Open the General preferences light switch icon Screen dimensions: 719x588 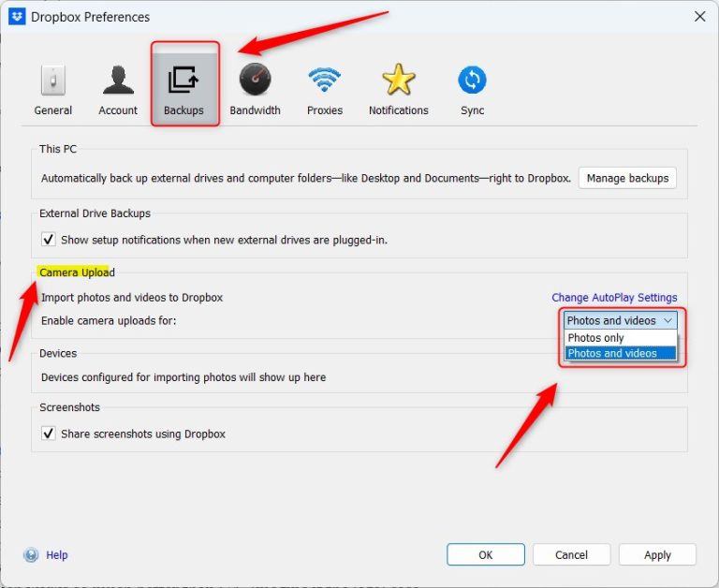52,81
